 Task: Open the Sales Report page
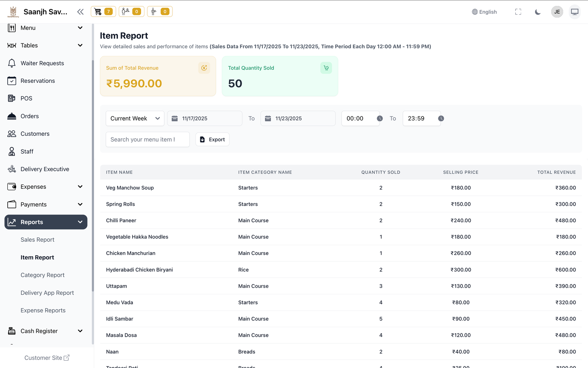coord(37,240)
